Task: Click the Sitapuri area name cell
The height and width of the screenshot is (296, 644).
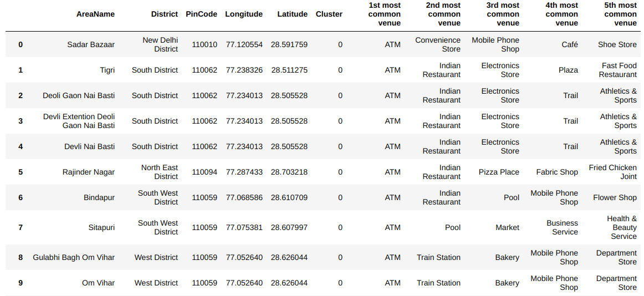Action: point(101,227)
